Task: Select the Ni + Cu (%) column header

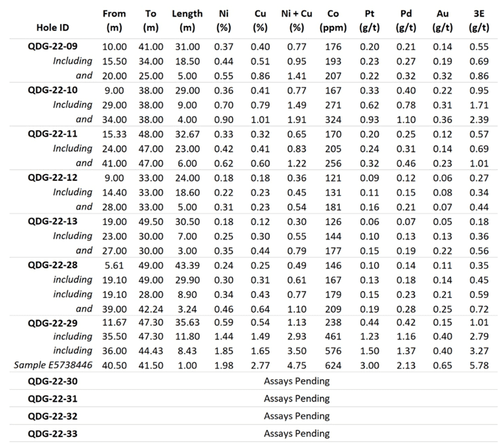Action: point(297,21)
